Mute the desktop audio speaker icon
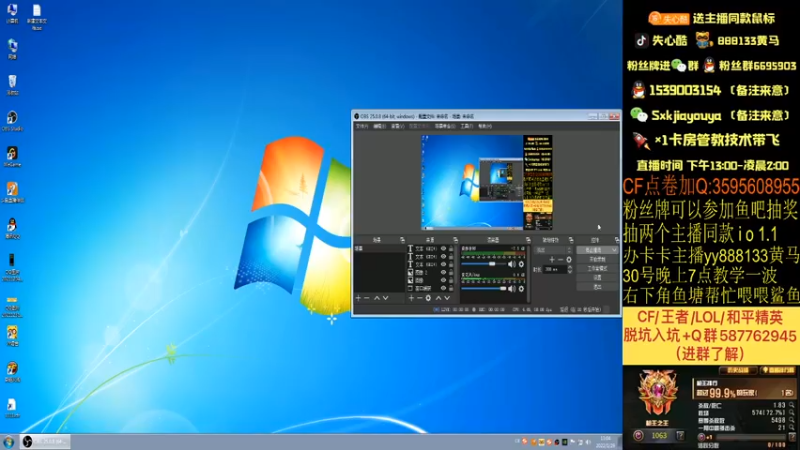The height and width of the screenshot is (450, 800). pos(512,264)
